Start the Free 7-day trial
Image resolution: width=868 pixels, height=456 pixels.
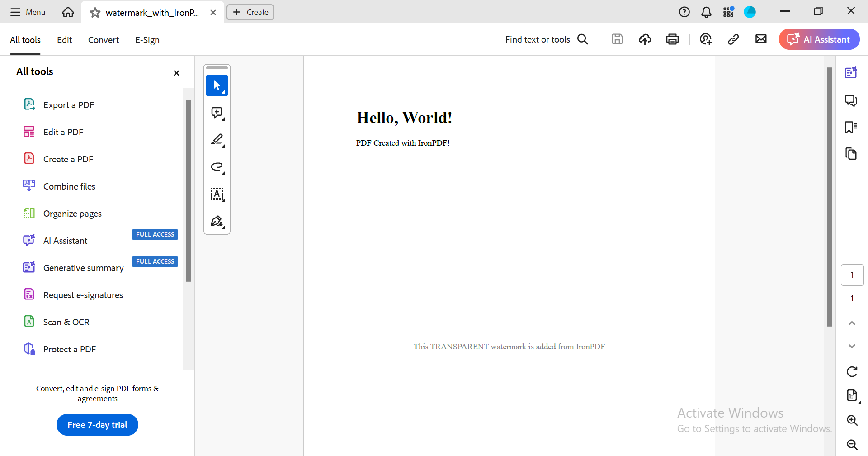[97, 425]
